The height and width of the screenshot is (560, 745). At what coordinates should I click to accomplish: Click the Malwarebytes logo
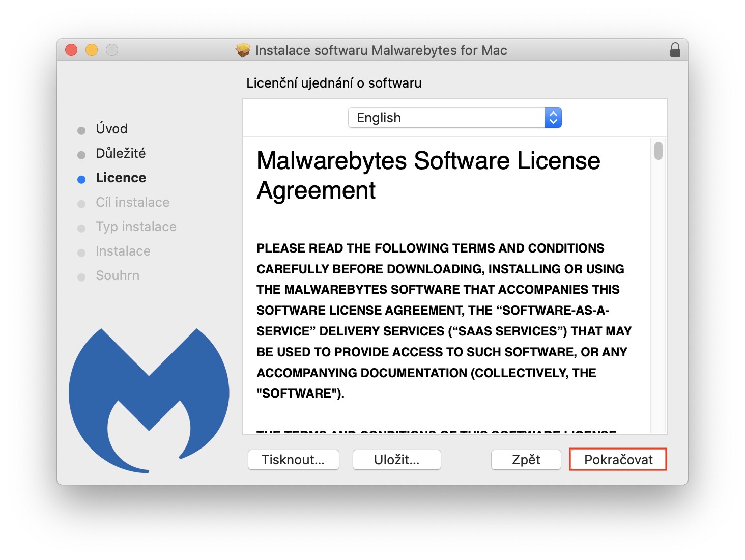[149, 400]
